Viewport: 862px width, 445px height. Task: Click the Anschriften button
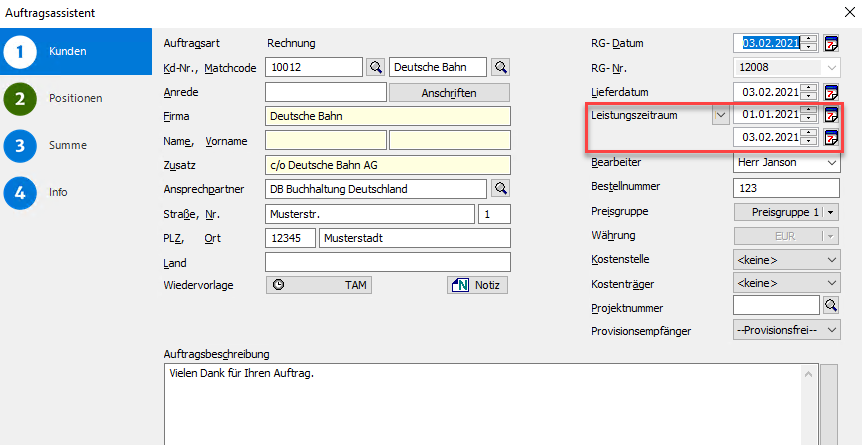click(449, 92)
